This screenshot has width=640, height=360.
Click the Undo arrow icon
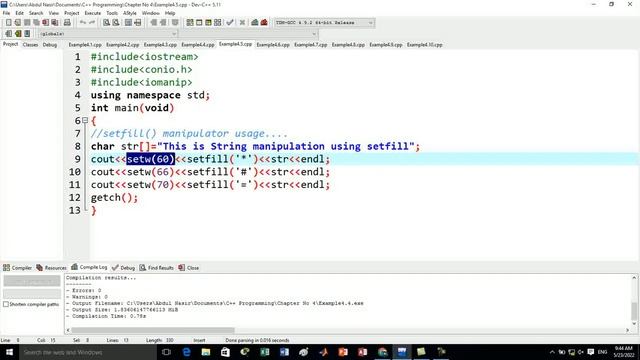(83, 22)
